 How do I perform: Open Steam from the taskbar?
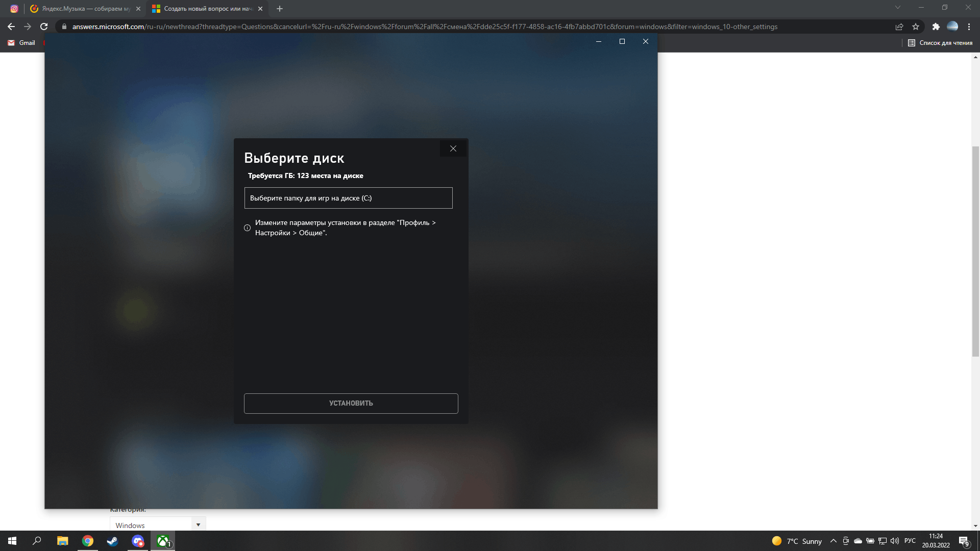112,541
